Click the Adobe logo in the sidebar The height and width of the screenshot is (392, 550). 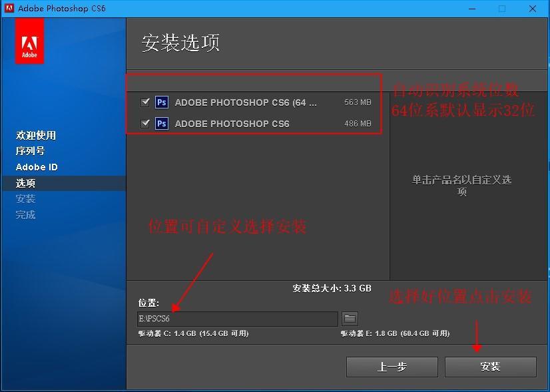click(x=29, y=41)
